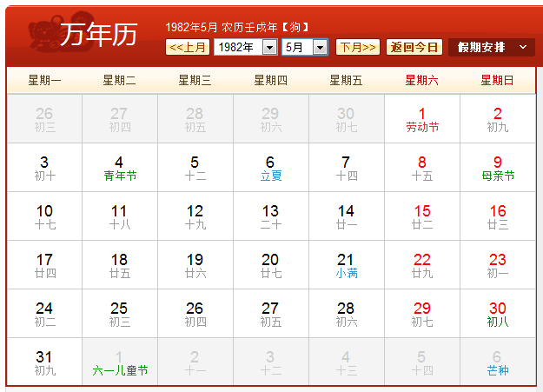
Task: Select May 9 母亲节 cell
Action: click(498, 168)
